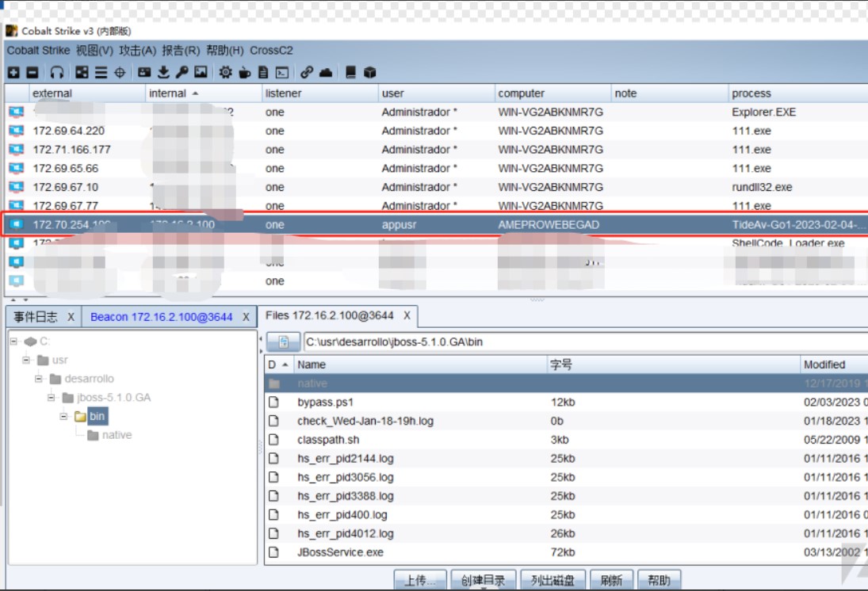The height and width of the screenshot is (591, 868).
Task: Click the 帮助 button below file list
Action: 660,580
